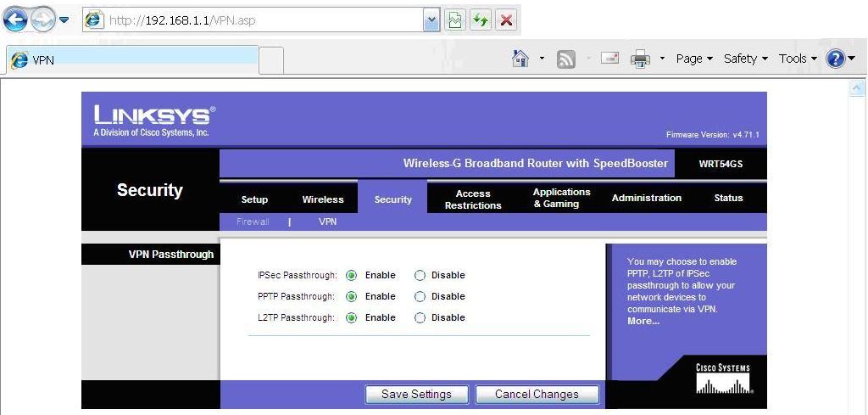Screen dimensions: 868x415
Task: Click the browser Forward arrow button
Action: pos(42,20)
